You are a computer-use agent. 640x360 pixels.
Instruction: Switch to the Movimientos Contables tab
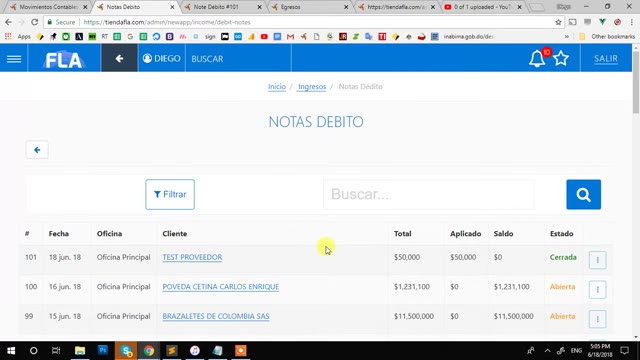click(48, 7)
